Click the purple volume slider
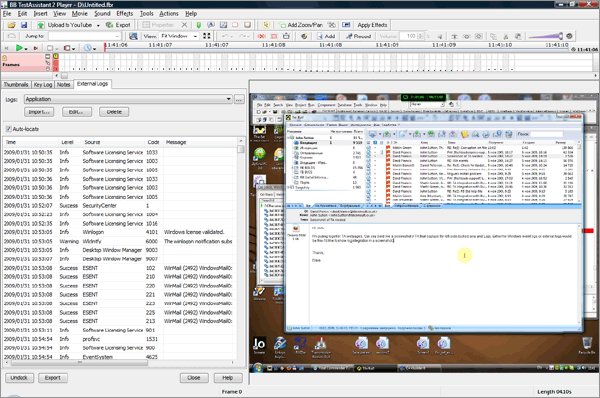Viewport: 600px width, 398px height. [545, 36]
